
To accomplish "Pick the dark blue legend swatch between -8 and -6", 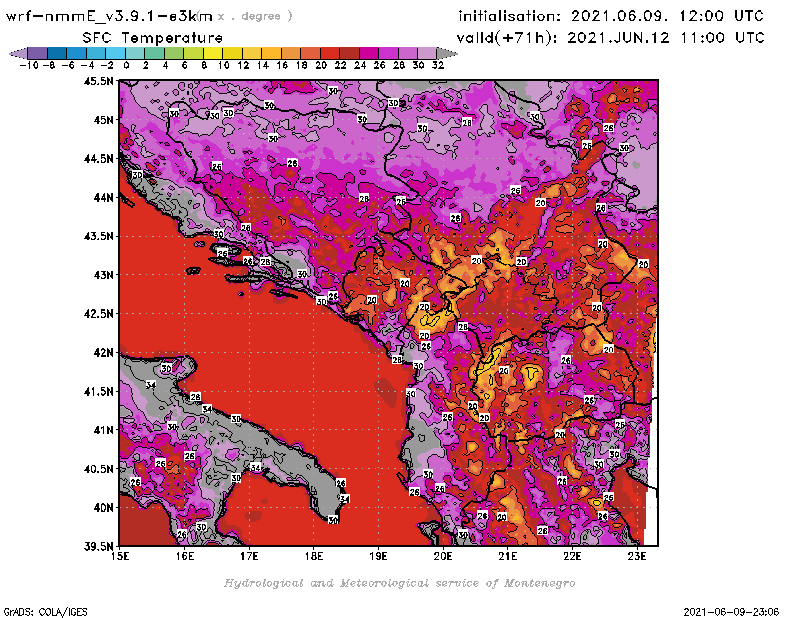I will [57, 53].
